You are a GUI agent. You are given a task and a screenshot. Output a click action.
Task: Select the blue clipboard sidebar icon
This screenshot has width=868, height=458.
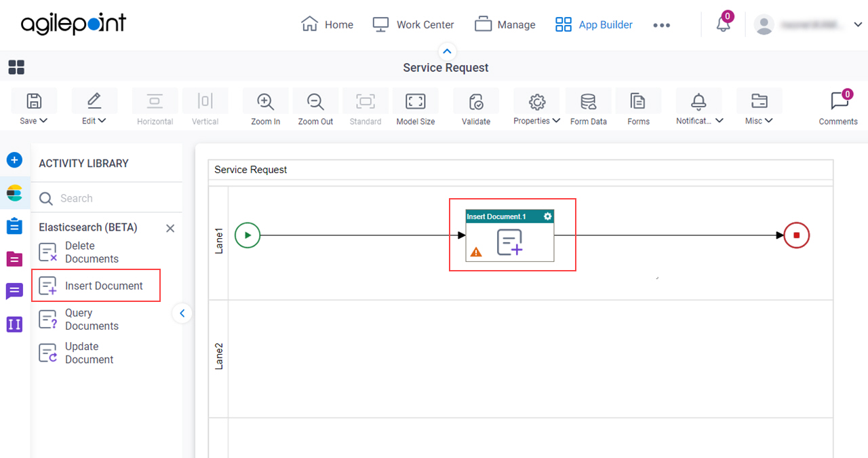pyautogui.click(x=14, y=226)
